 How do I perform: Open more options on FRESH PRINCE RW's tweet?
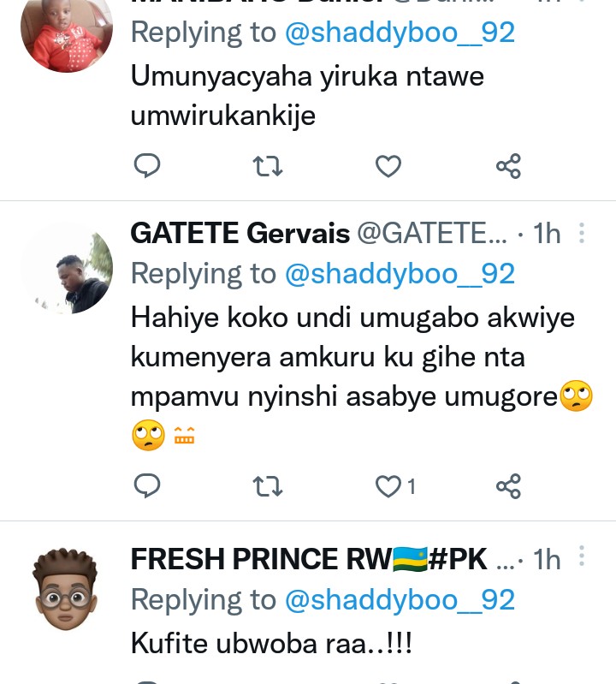coord(582,558)
